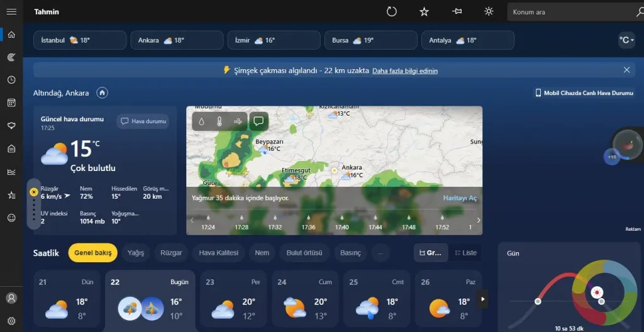The height and width of the screenshot is (332, 644).
Task: Open the favorite places star-list icon in sidebar
Action: (11, 195)
